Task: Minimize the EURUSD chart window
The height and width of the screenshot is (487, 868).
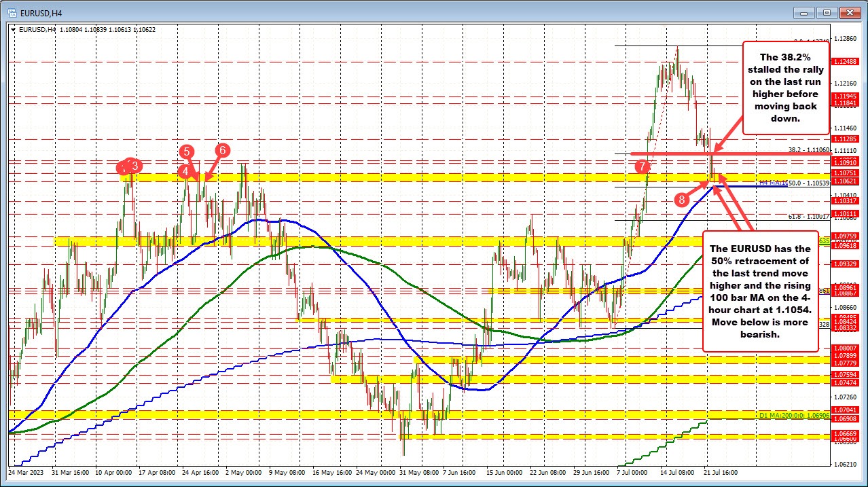Action: (803, 12)
